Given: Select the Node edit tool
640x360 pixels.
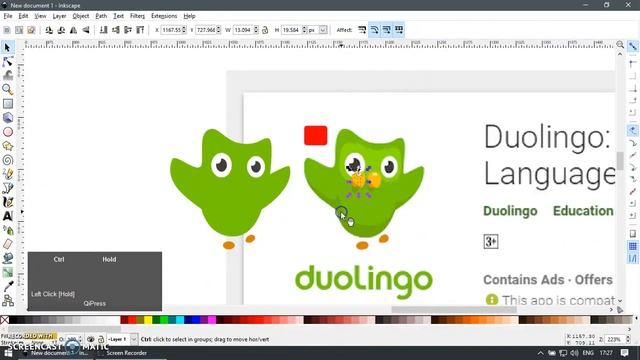Looking at the screenshot, I should coord(7,62).
